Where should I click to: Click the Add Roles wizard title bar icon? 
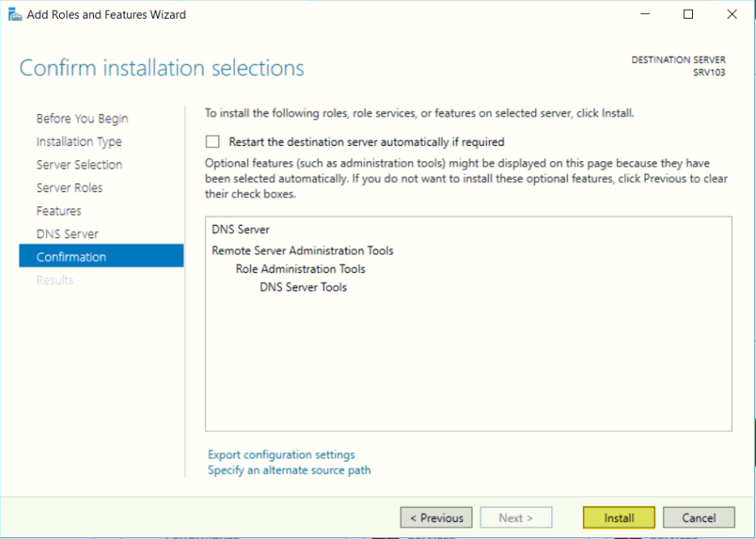[x=15, y=15]
